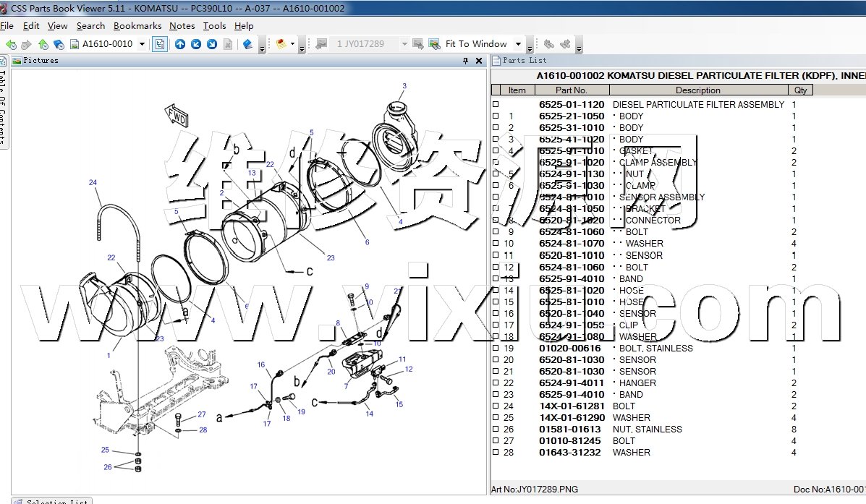Tick the checkbox for item 19 BOLT, STAINLESS
The width and height of the screenshot is (866, 504).
tap(496, 348)
